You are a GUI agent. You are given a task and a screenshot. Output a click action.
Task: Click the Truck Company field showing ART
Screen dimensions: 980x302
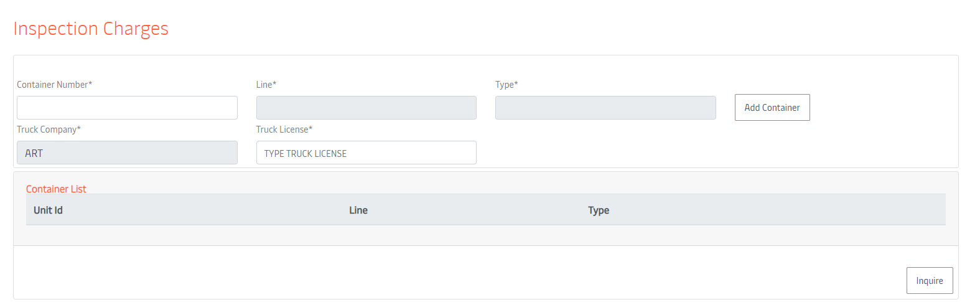pyautogui.click(x=127, y=153)
